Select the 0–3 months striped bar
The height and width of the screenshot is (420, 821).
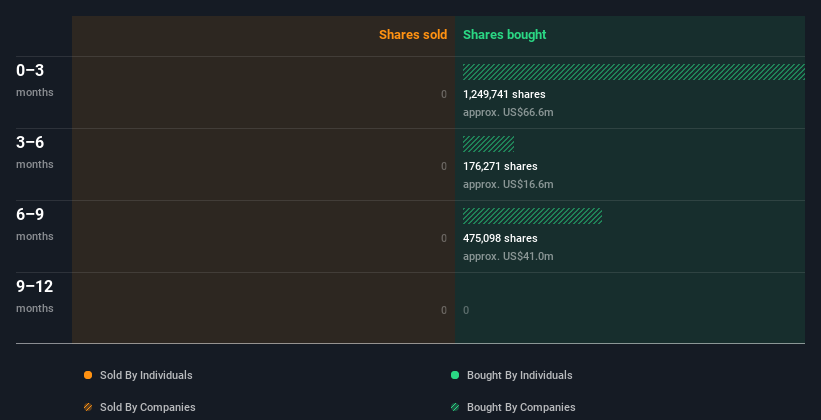tap(633, 72)
